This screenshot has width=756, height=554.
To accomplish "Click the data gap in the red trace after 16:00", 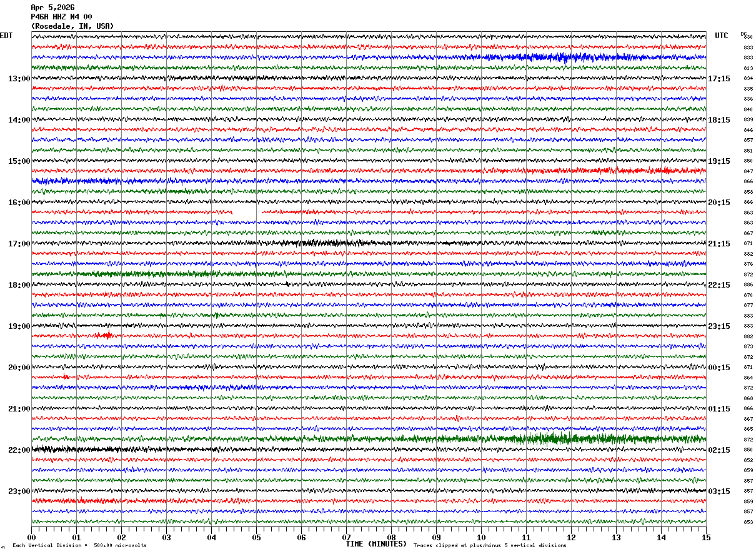I will pyautogui.click(x=247, y=213).
